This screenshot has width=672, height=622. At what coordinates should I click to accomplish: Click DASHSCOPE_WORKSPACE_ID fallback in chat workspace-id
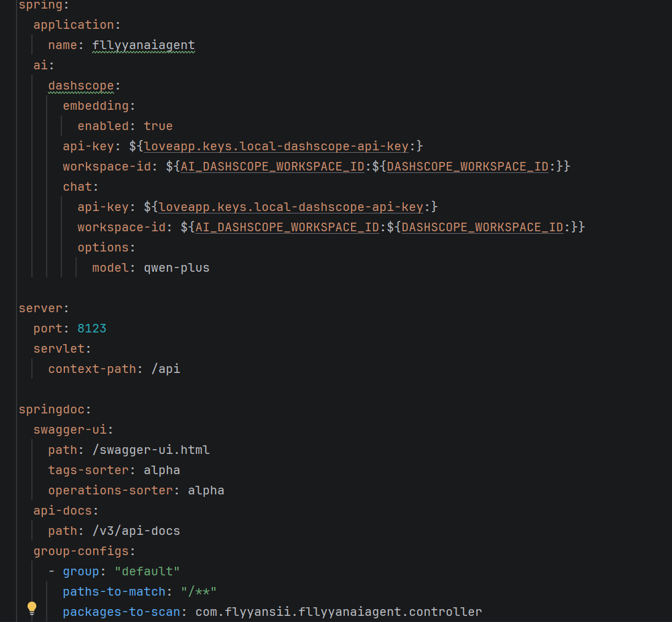tap(482, 228)
